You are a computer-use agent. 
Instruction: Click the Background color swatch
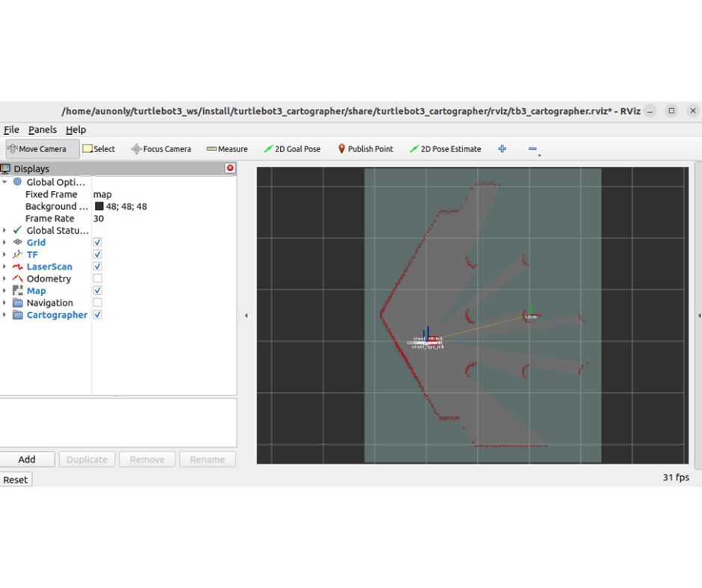coord(99,207)
